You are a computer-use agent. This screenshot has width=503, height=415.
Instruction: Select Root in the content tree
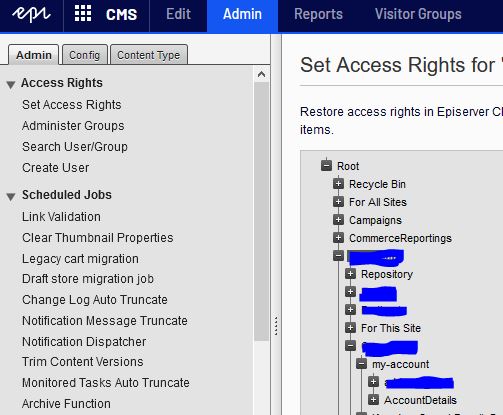348,166
